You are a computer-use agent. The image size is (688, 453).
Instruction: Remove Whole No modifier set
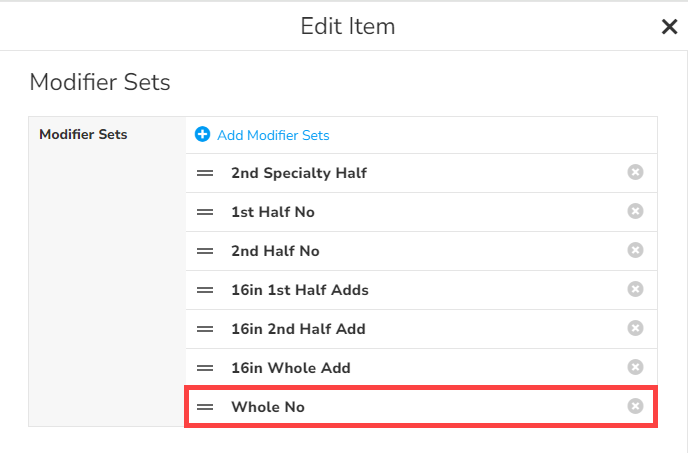click(x=635, y=406)
